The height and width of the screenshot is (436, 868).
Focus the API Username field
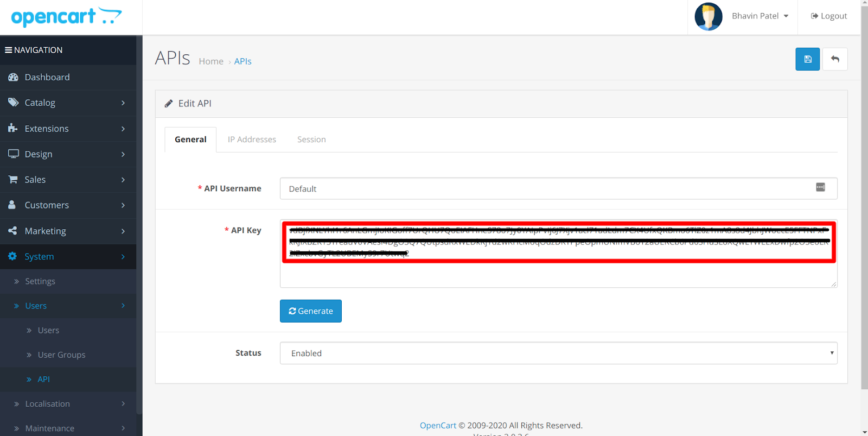[558, 188]
